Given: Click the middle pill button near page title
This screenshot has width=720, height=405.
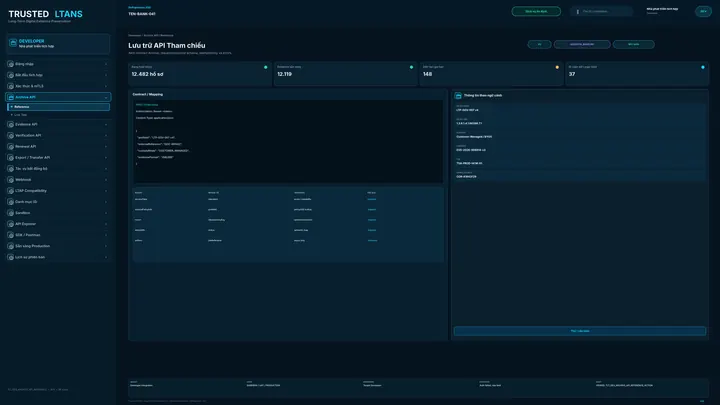Looking at the screenshot, I should pyautogui.click(x=582, y=45).
